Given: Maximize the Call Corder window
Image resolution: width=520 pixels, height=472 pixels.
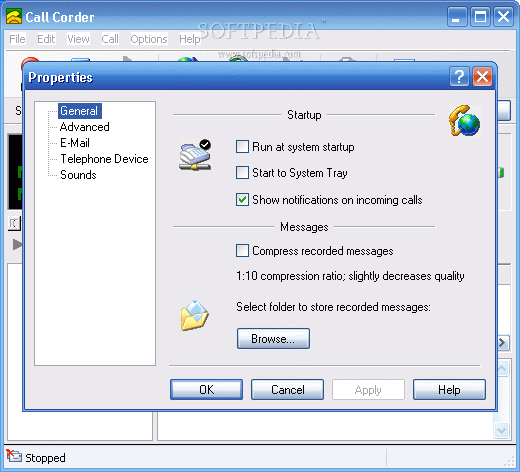Looking at the screenshot, I should 480,17.
